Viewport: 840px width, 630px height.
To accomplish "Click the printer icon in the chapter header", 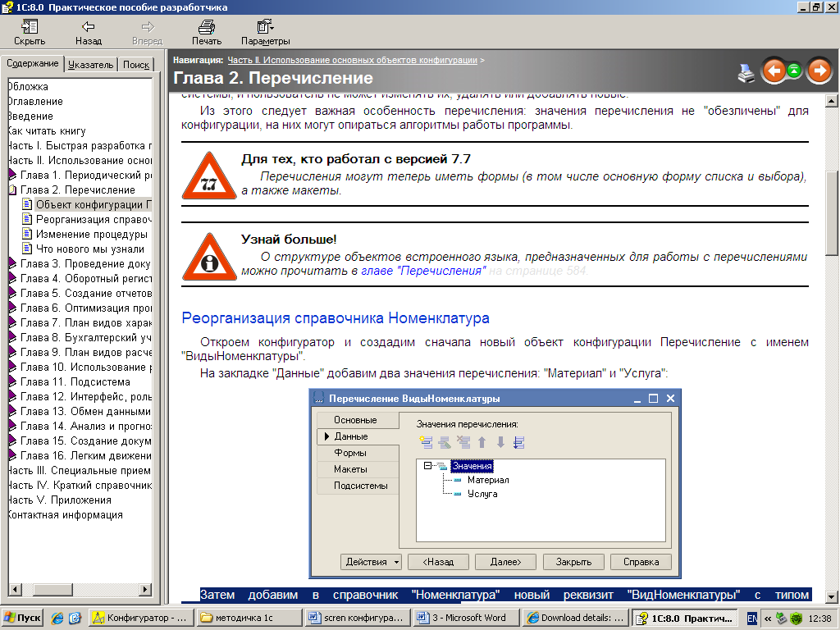I will coord(746,73).
